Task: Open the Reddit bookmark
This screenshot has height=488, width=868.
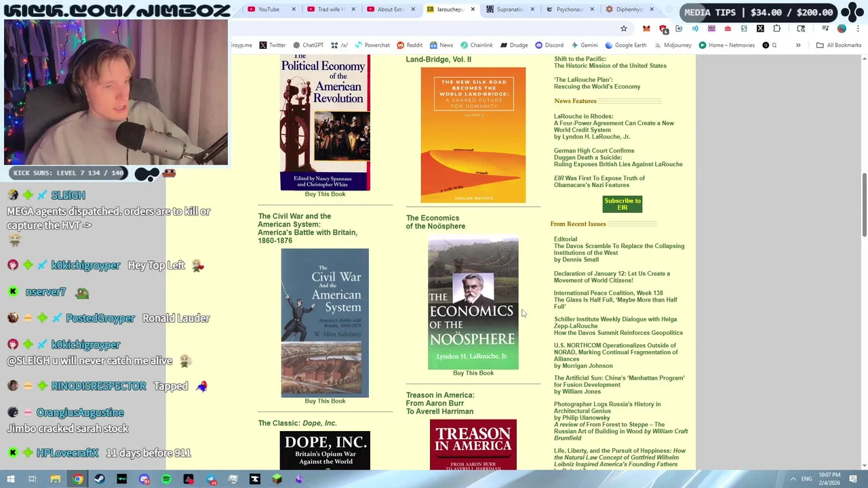Action: [x=410, y=45]
